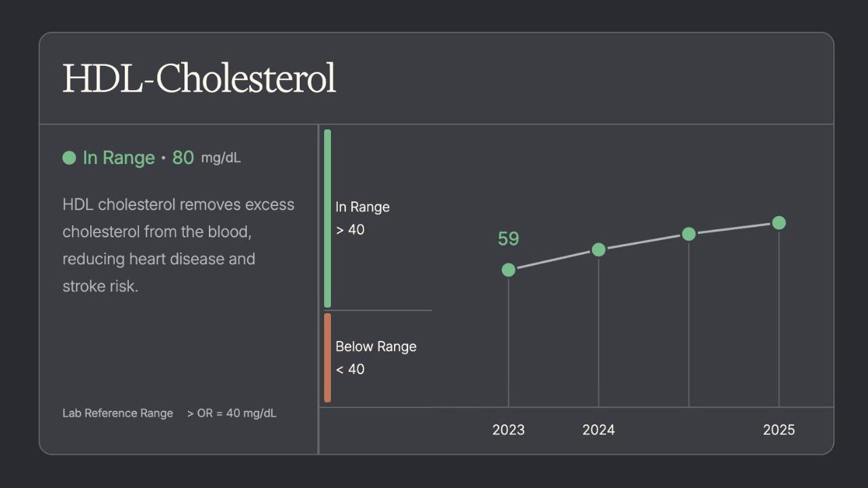Click the 2023 x-axis label
The image size is (868, 488).
coord(509,430)
